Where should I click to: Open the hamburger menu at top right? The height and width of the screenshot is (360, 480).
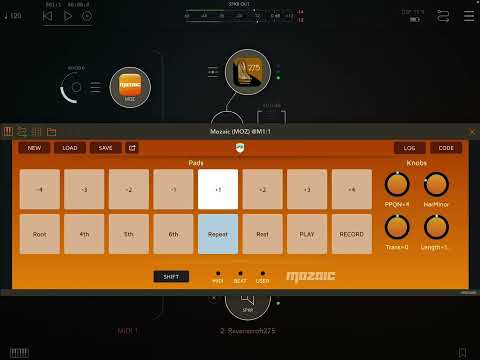click(x=469, y=16)
